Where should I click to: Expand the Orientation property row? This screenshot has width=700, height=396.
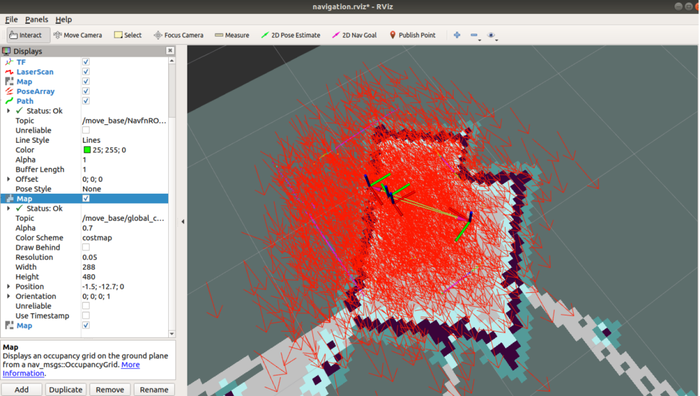(8, 296)
